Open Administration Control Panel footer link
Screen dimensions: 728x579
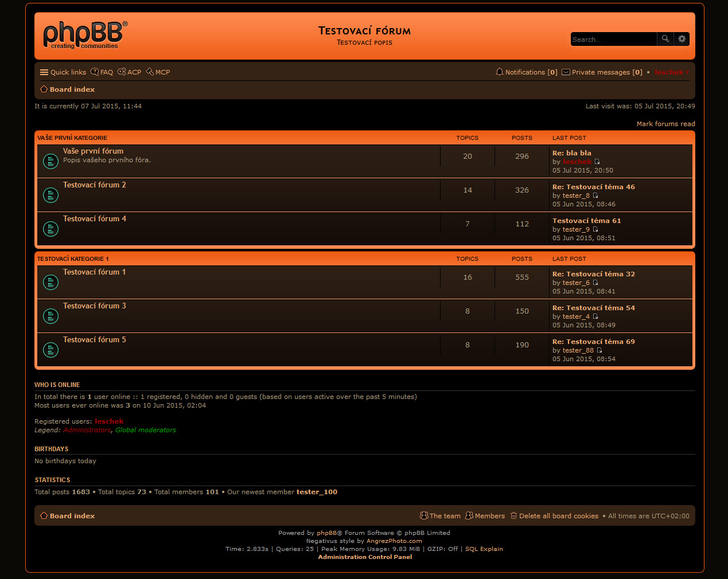[365, 557]
